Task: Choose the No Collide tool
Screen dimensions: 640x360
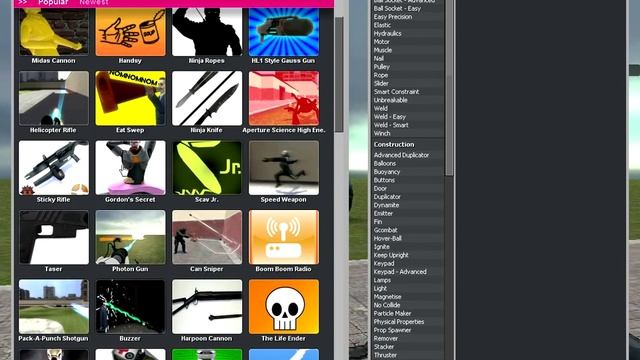Action: click(387, 305)
